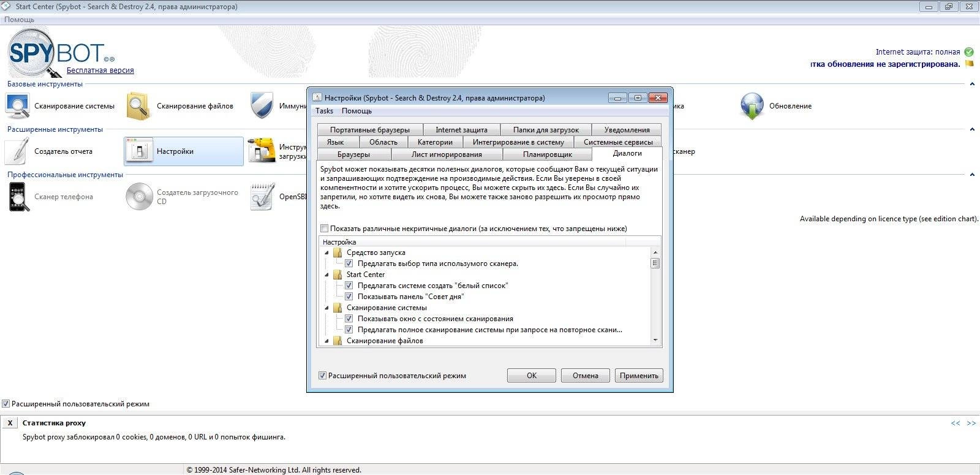This screenshot has width=980, height=475.
Task: Collapse Сканирование системы tree node
Action: click(326, 308)
